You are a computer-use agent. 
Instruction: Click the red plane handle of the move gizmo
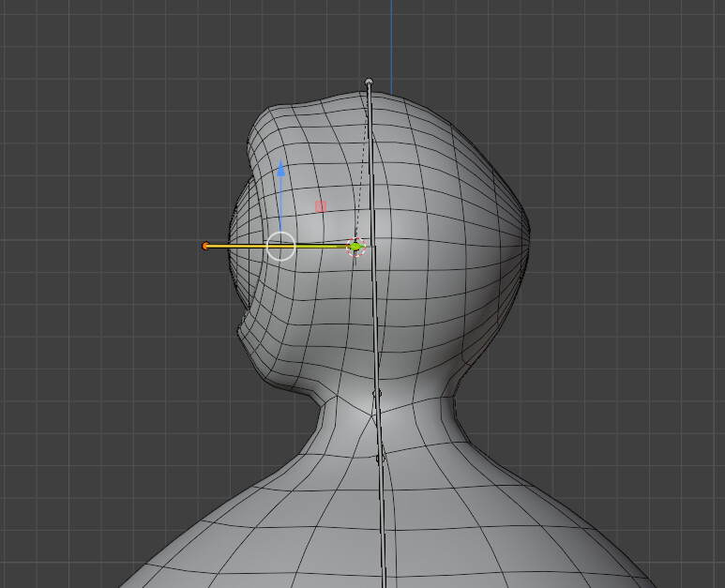tap(321, 206)
